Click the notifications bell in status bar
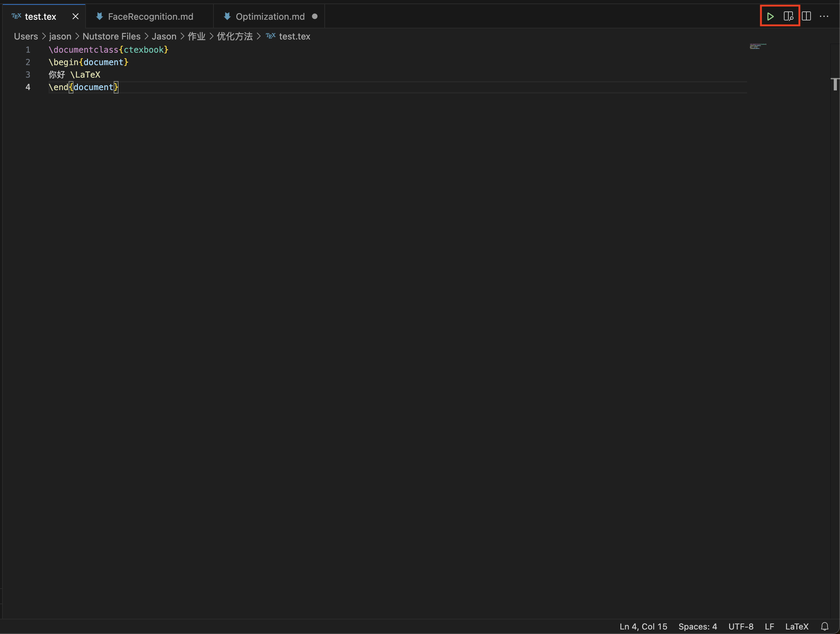This screenshot has width=840, height=634. click(x=824, y=626)
